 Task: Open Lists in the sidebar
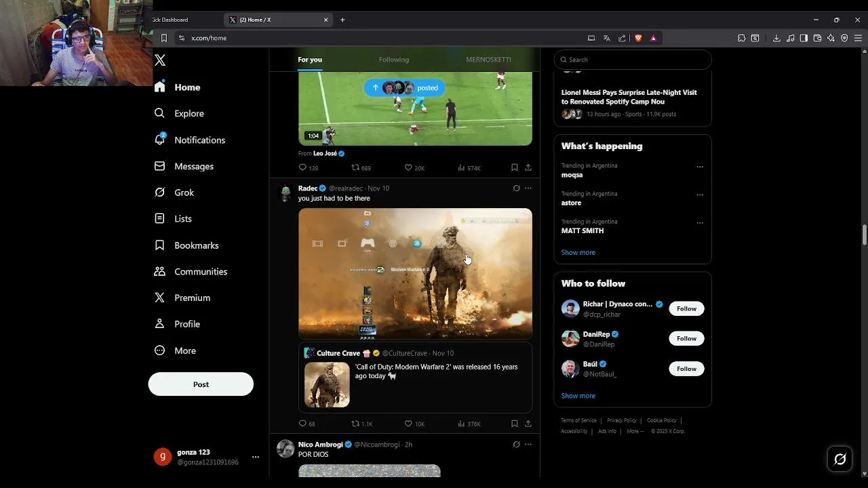(x=173, y=219)
